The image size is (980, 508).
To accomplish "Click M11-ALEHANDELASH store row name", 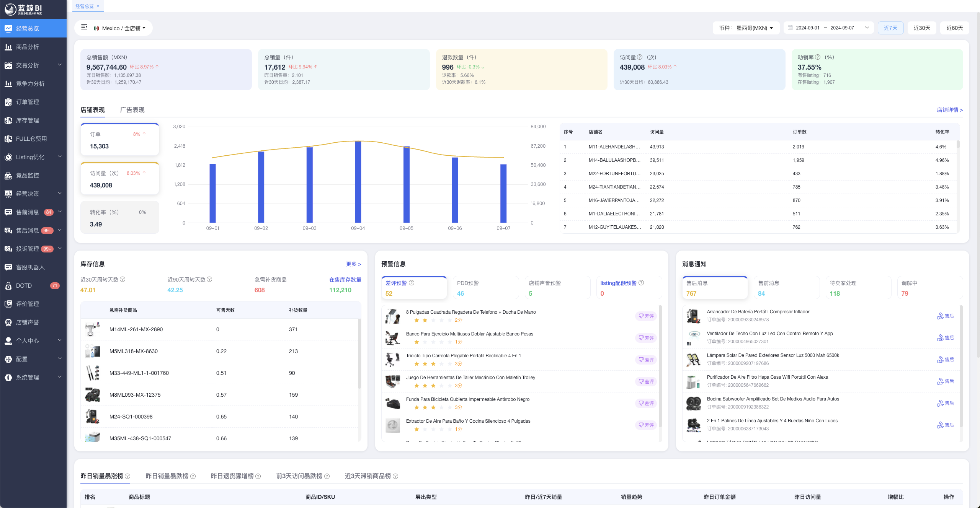I will point(614,147).
